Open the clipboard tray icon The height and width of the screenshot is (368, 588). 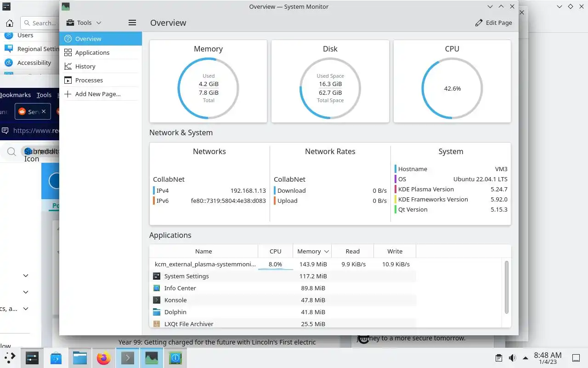click(x=499, y=358)
